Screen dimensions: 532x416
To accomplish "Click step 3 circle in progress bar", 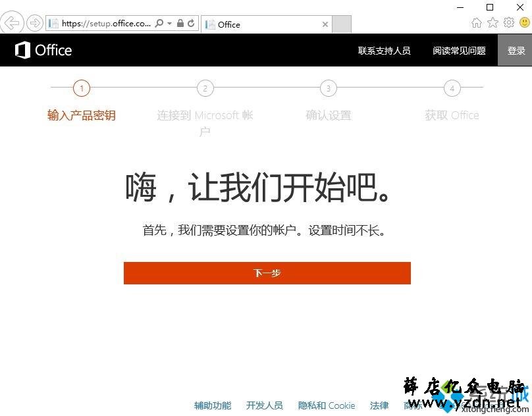I will [x=329, y=88].
